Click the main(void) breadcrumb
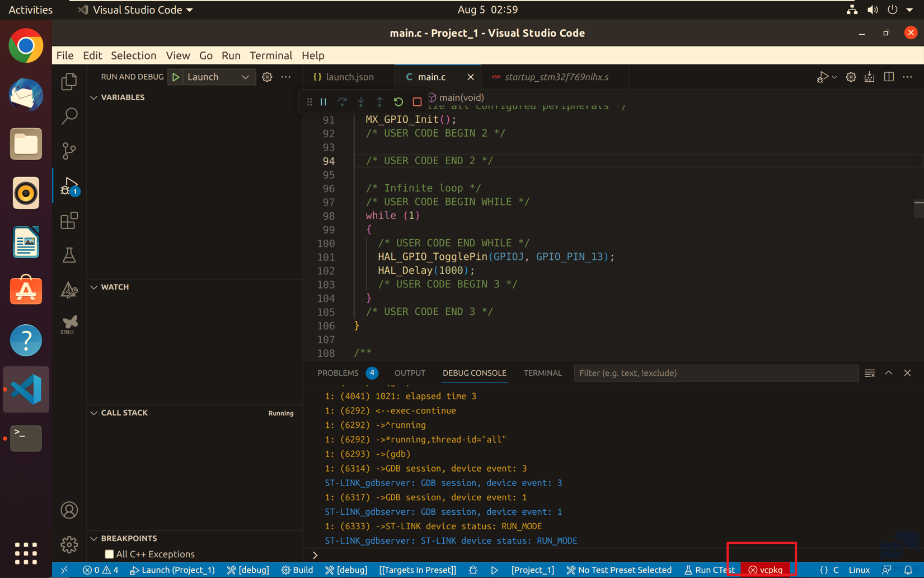Screen dimensions: 924x578 coord(456,97)
